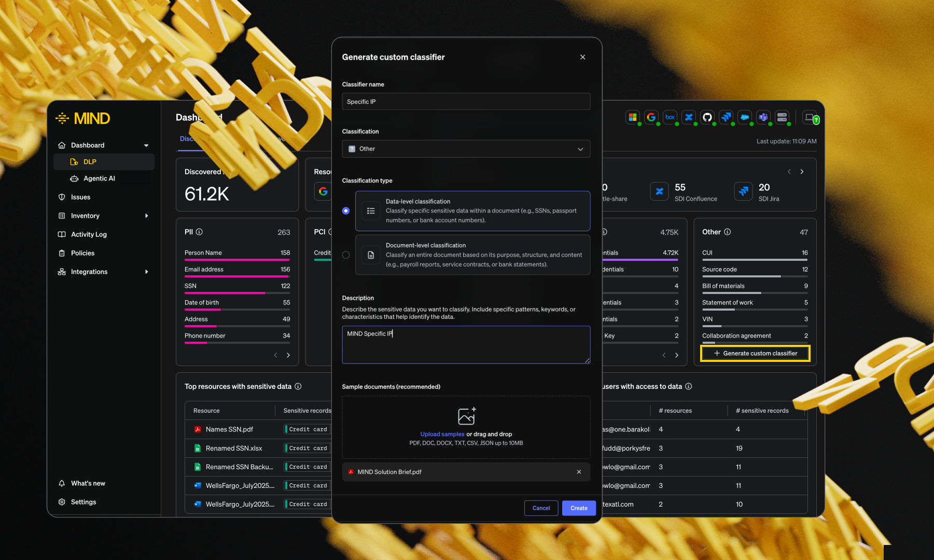Image resolution: width=934 pixels, height=560 pixels.
Task: Click the Email address row label
Action: click(204, 269)
